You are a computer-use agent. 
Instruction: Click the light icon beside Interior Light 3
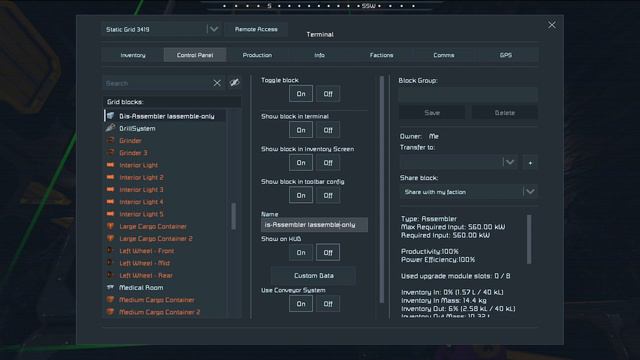click(x=110, y=189)
